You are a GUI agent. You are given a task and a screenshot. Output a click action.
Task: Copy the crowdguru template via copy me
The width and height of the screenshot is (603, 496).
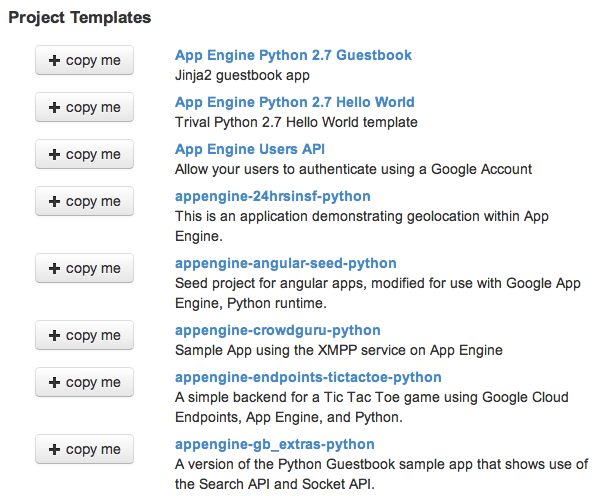pos(85,335)
